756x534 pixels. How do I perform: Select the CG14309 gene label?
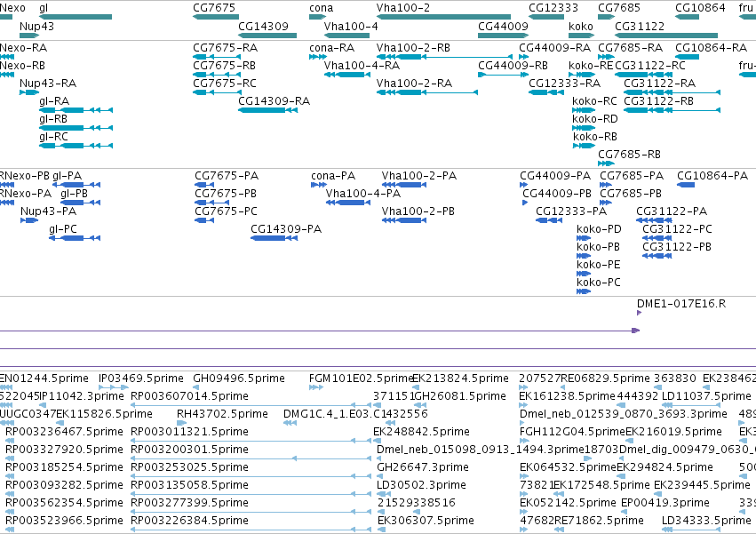(263, 27)
